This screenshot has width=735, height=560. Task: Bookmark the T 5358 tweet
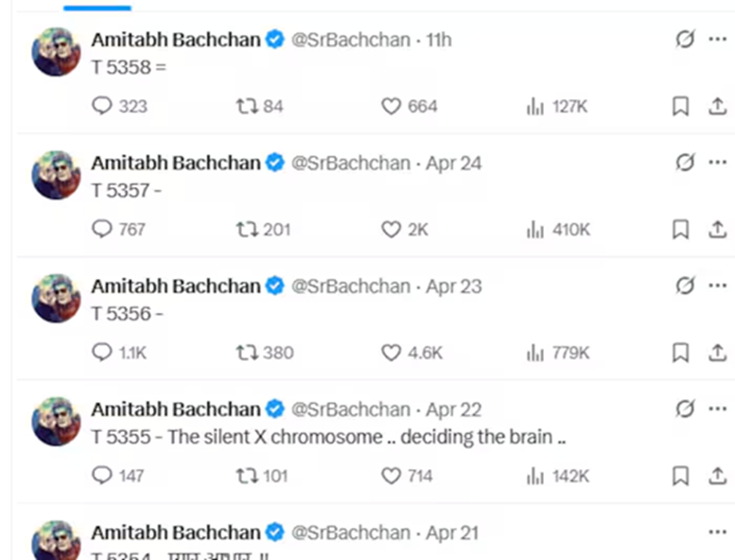(680, 106)
